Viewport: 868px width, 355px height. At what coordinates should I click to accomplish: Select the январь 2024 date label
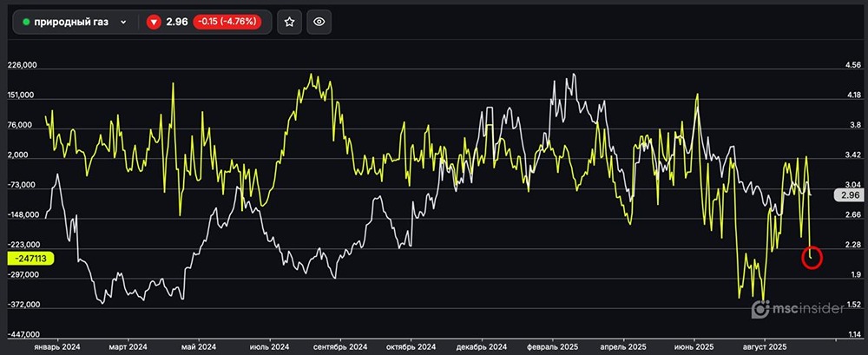pyautogui.click(x=56, y=346)
